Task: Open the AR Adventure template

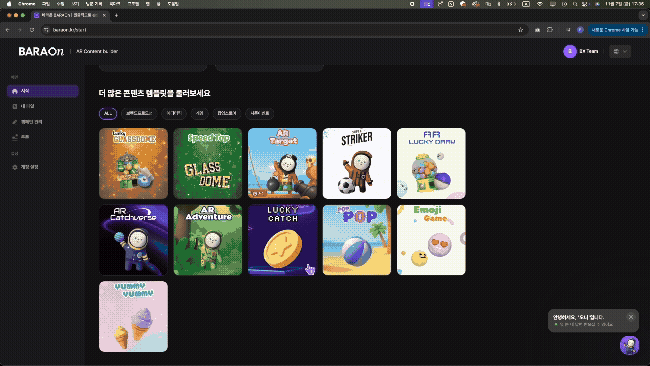Action: point(208,240)
